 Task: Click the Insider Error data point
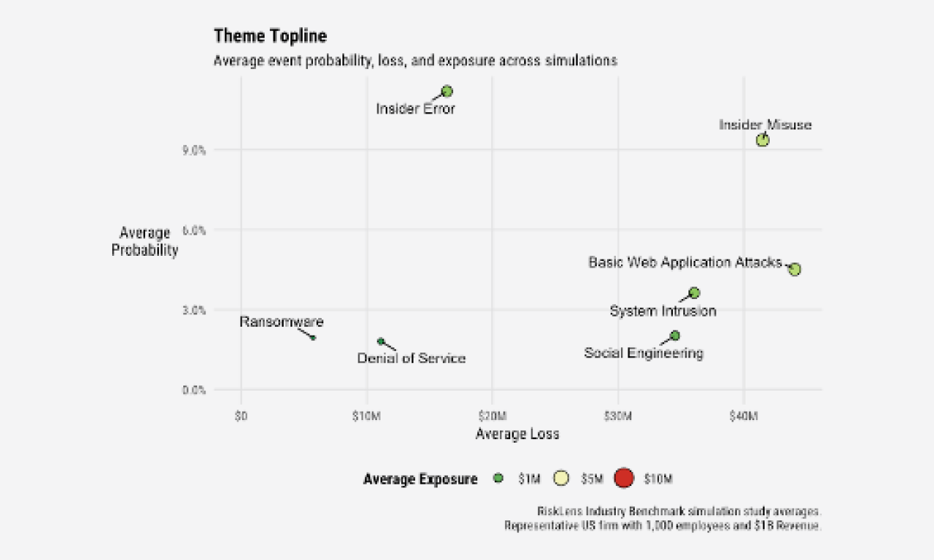tap(446, 92)
